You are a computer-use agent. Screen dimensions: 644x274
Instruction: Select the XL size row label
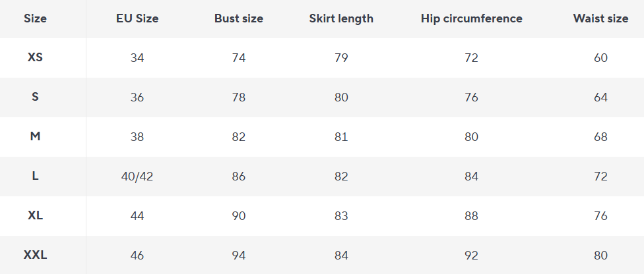point(35,216)
